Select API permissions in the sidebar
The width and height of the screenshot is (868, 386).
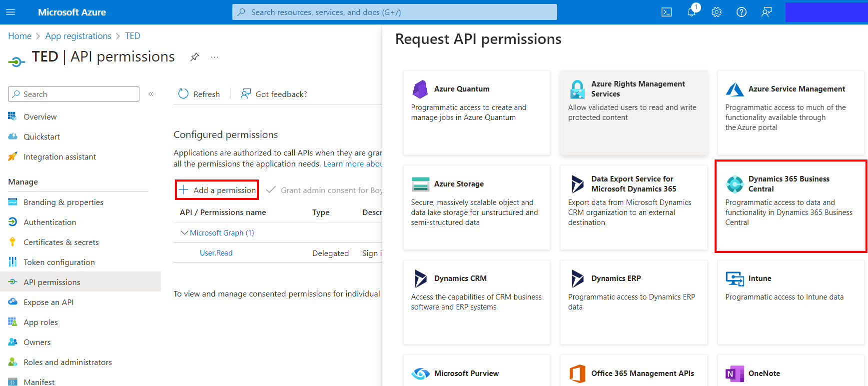coord(80,282)
